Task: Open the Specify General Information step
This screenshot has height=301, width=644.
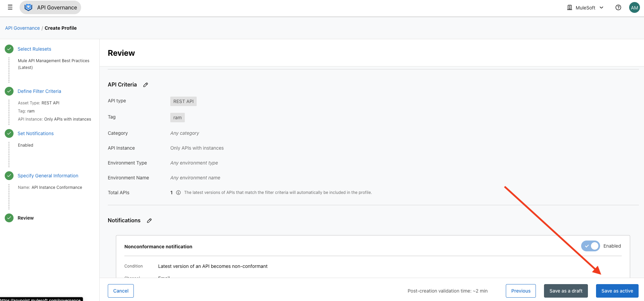Action: pyautogui.click(x=48, y=176)
